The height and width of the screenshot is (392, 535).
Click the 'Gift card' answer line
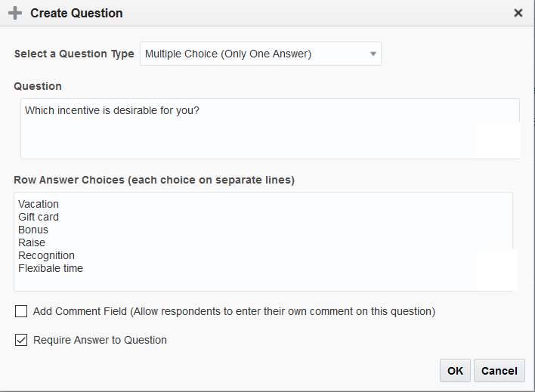pyautogui.click(x=39, y=217)
